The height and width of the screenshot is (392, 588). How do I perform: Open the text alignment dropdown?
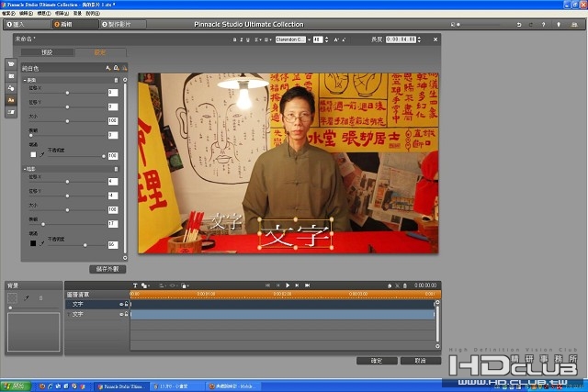pyautogui.click(x=258, y=39)
